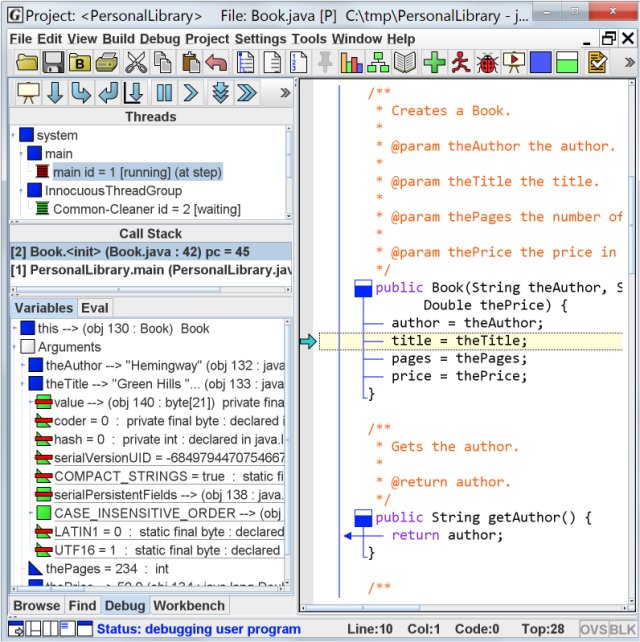The height and width of the screenshot is (642, 640).
Task: Select thread 'main id = 1 [running]'
Action: [x=137, y=172]
